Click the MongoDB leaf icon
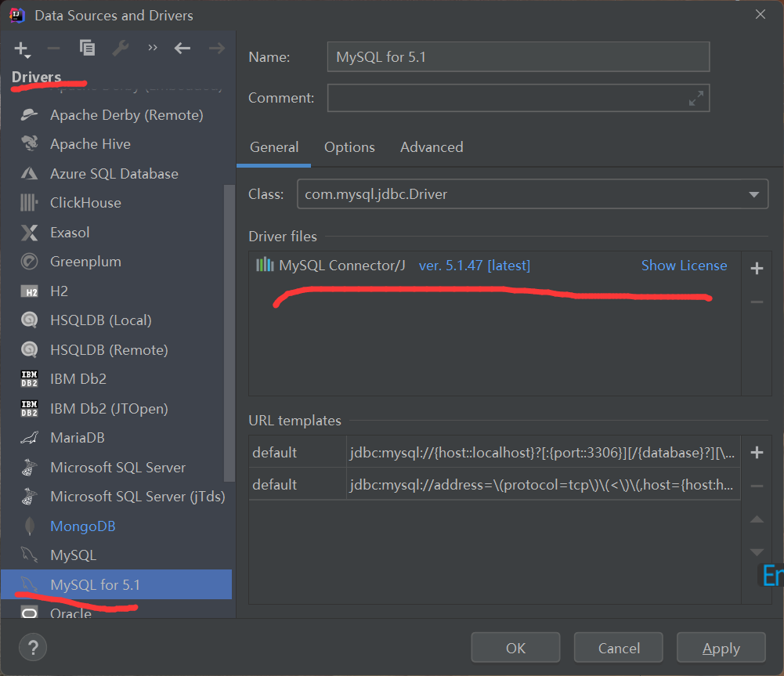The height and width of the screenshot is (676, 784). (x=29, y=526)
